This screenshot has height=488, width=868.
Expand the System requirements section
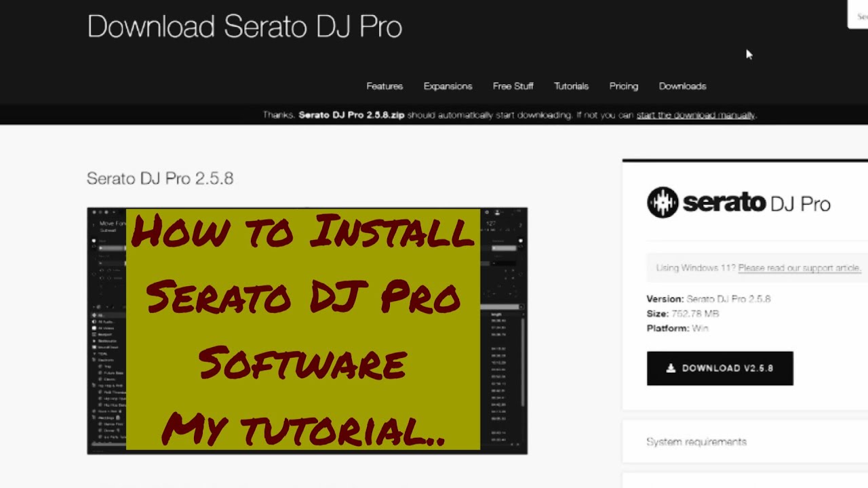[x=745, y=442]
